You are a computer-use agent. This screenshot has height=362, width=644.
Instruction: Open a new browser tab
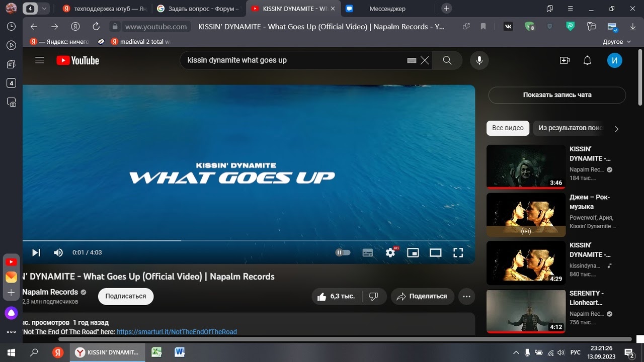[446, 9]
